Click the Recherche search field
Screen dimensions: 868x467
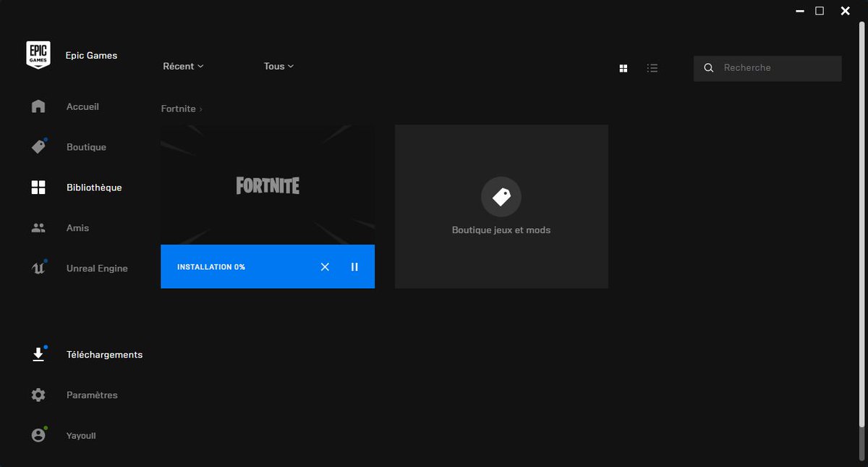click(767, 68)
